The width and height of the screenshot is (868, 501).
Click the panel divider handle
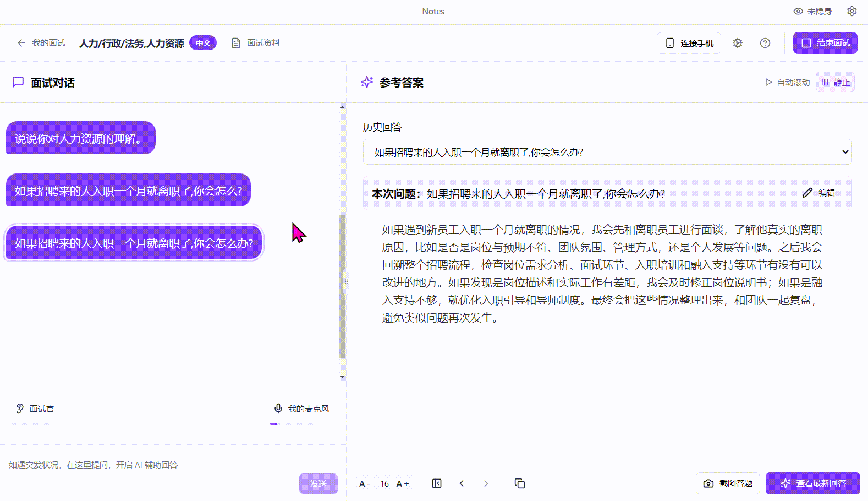pos(346,281)
